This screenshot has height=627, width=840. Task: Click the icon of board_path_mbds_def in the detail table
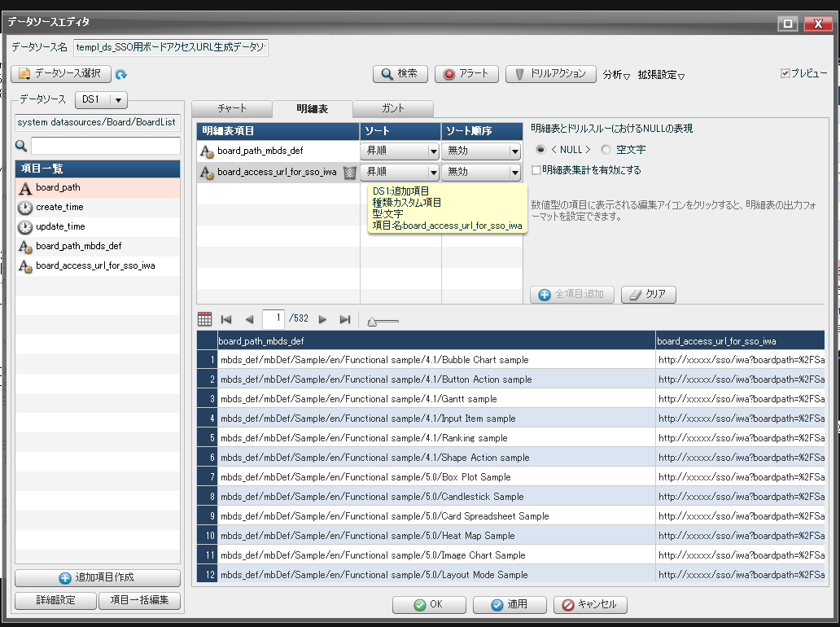[x=207, y=151]
